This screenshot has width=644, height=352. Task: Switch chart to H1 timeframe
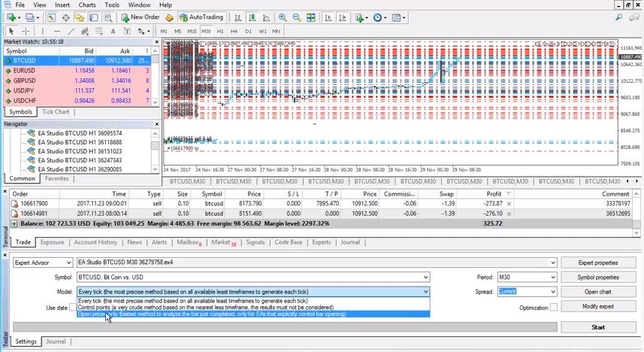[x=220, y=32]
